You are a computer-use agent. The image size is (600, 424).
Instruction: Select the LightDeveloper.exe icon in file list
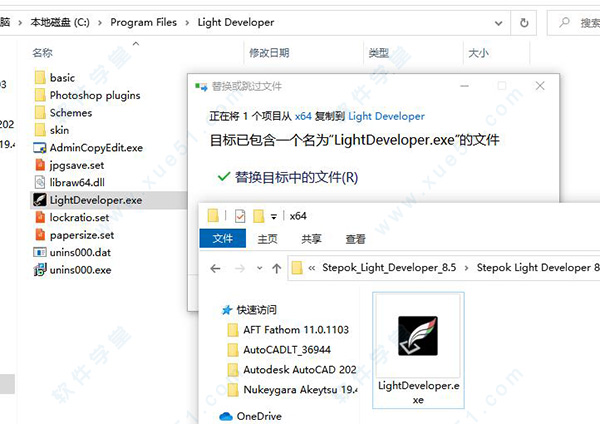(x=40, y=200)
